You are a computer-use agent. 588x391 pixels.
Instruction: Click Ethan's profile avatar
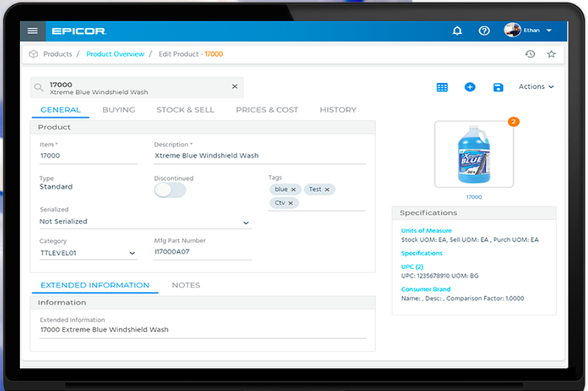pos(512,30)
